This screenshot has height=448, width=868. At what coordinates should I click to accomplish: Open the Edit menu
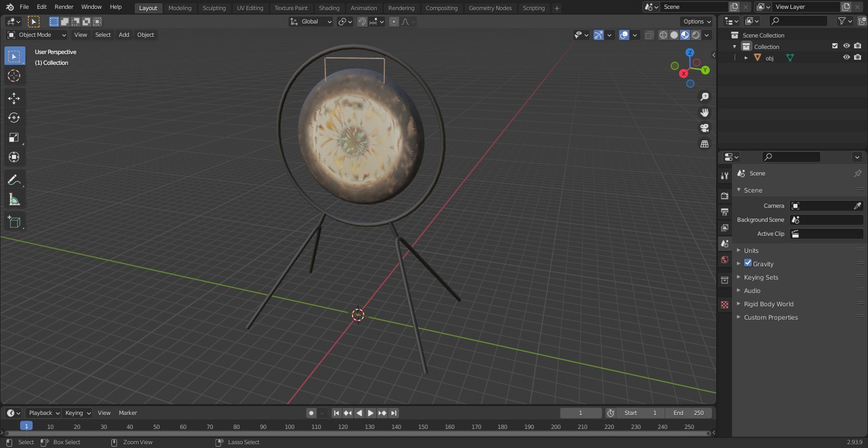[41, 7]
